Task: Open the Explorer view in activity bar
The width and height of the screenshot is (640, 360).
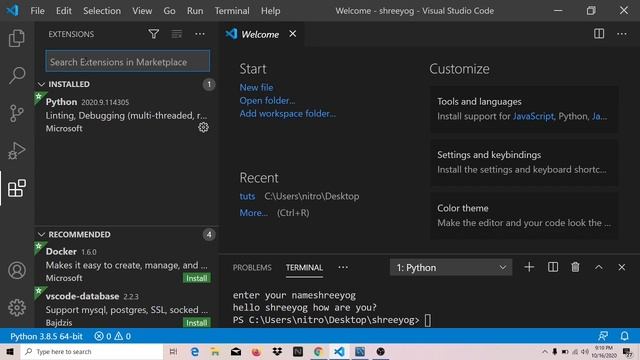Action: [17, 38]
